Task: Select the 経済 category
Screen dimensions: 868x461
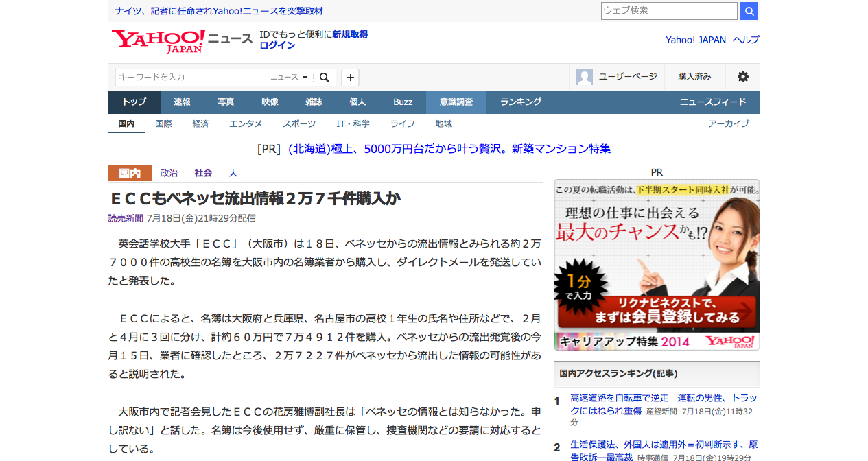Action: click(200, 124)
